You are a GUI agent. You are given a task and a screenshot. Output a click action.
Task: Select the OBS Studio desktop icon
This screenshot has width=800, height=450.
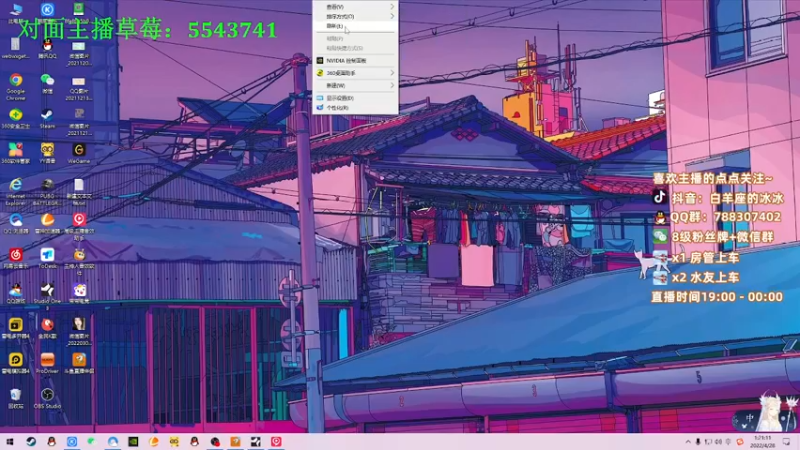[x=47, y=399]
